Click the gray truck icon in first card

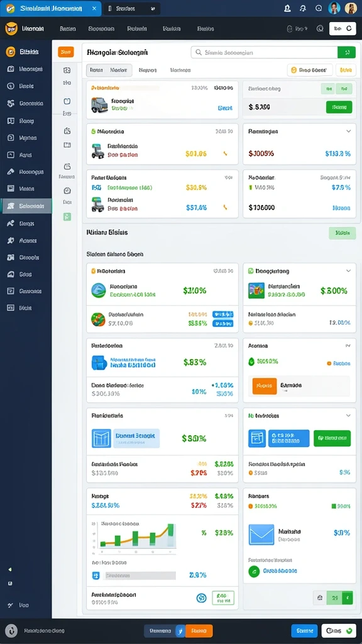click(100, 105)
